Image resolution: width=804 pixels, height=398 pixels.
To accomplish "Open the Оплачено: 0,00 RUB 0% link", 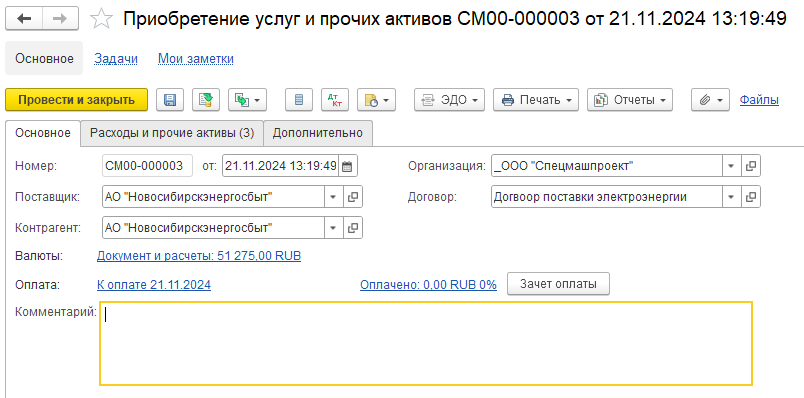I will [x=428, y=285].
